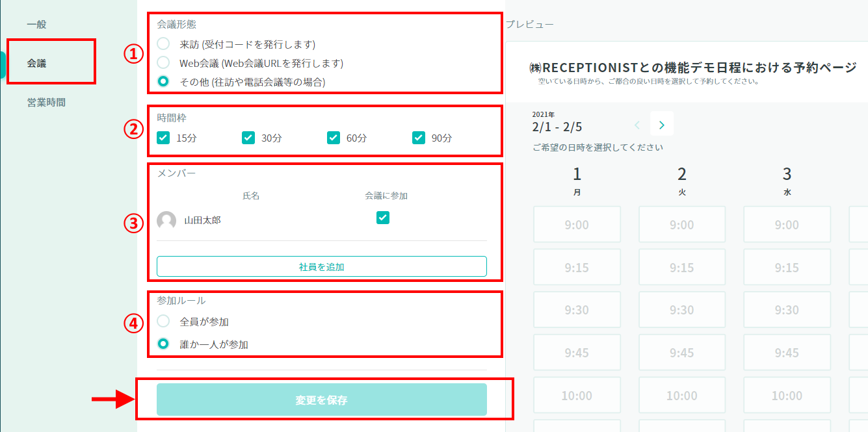Choose その他 meeting type
The image size is (868, 432).
(164, 82)
